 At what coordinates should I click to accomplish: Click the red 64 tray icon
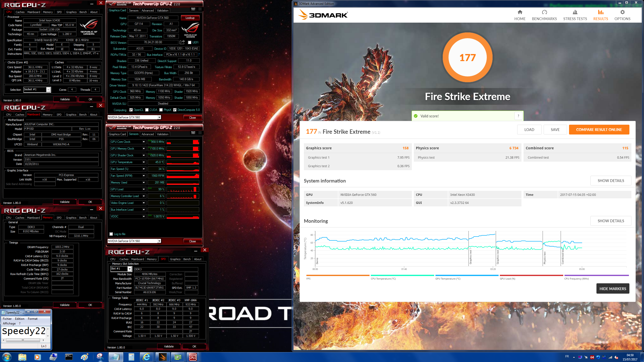(x=592, y=357)
